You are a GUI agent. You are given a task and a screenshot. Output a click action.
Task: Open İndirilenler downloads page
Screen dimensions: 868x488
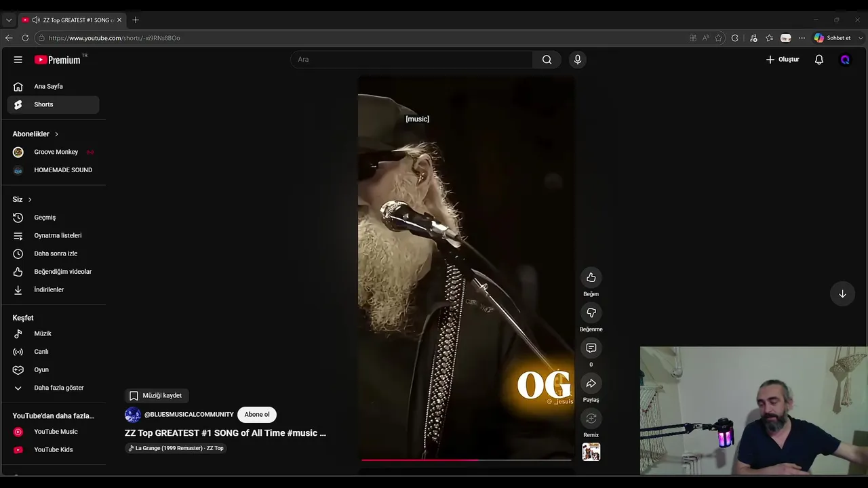point(54,289)
